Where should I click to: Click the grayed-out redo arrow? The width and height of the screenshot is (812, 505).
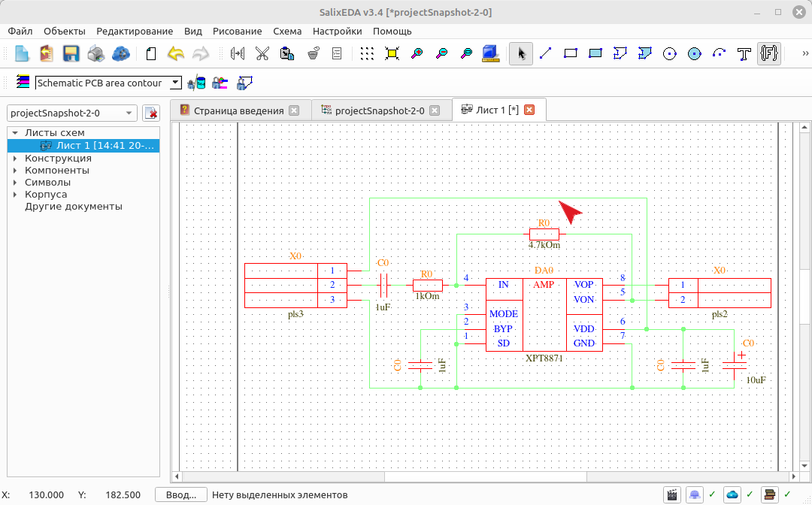[201, 53]
